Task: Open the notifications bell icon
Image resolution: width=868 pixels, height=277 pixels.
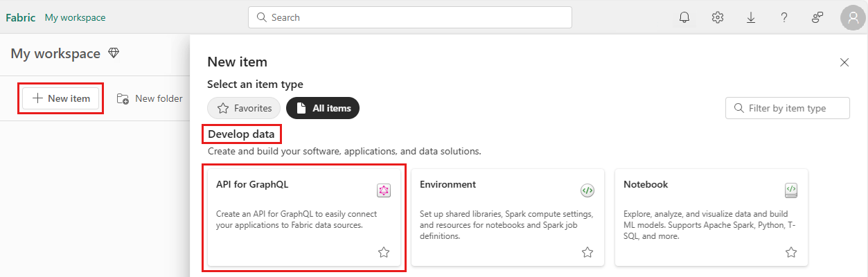Action: (684, 17)
